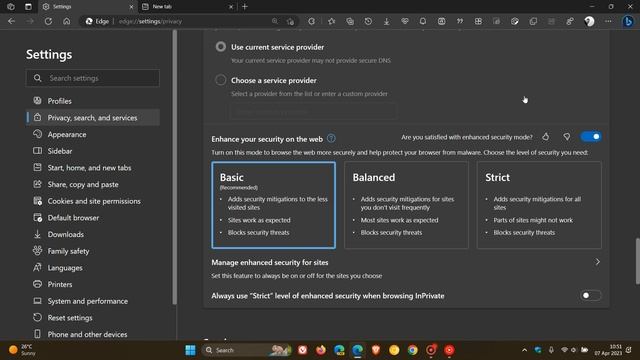Click the citation quotes toolbar icon
The height and width of the screenshot is (360, 640).
tap(460, 21)
